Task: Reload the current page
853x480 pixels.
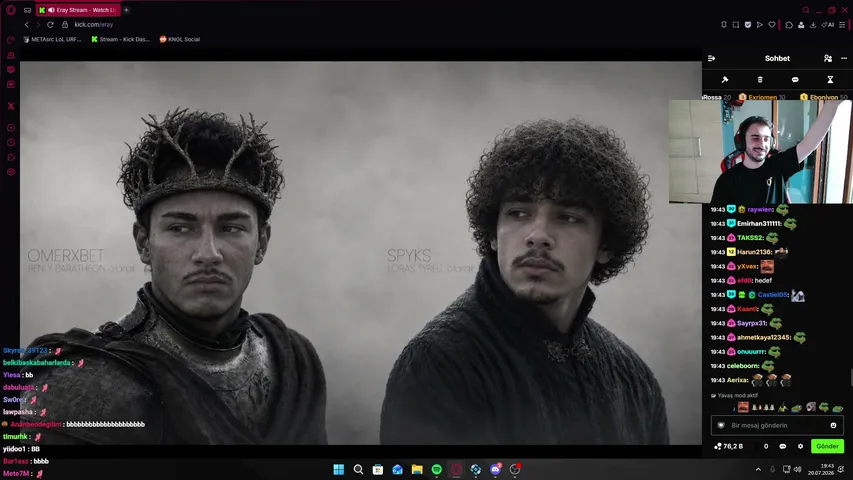Action: tap(50, 24)
